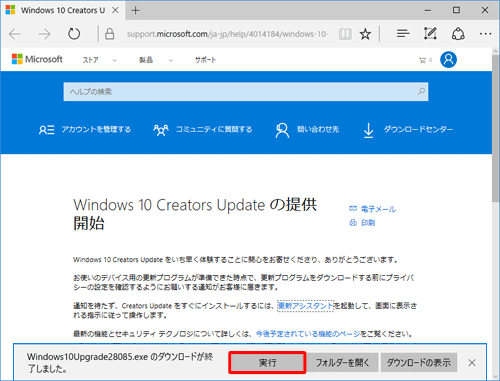Open コミュニティに質問する link
The height and width of the screenshot is (381, 500).
click(214, 129)
